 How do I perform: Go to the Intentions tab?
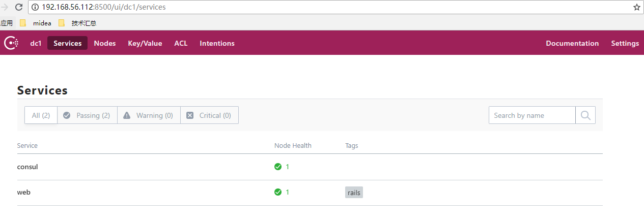(217, 43)
